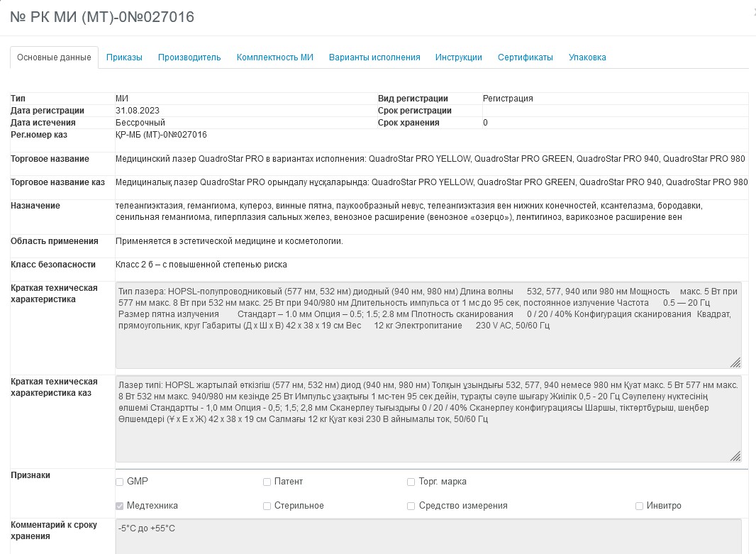Viewport: 756px width, 554px height.
Task: Switch to the Упаковка tab
Action: tap(587, 57)
